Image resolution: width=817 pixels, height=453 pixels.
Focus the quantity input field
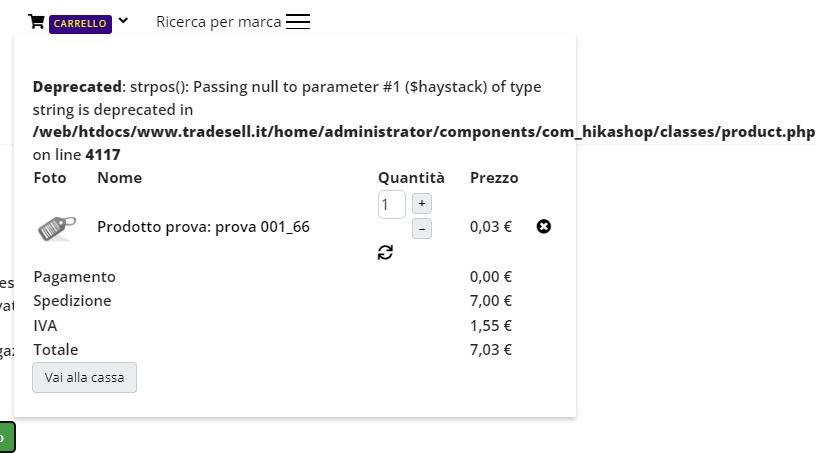point(392,204)
